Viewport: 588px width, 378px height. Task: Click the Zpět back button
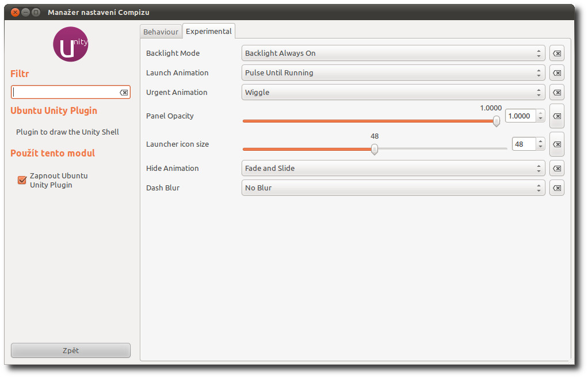(x=71, y=350)
